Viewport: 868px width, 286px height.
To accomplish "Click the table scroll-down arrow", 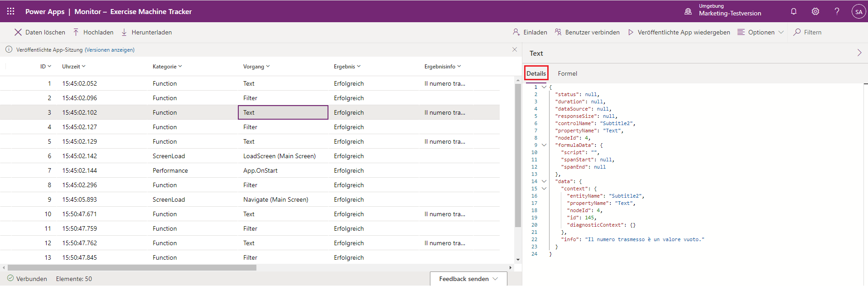I will [x=518, y=260].
